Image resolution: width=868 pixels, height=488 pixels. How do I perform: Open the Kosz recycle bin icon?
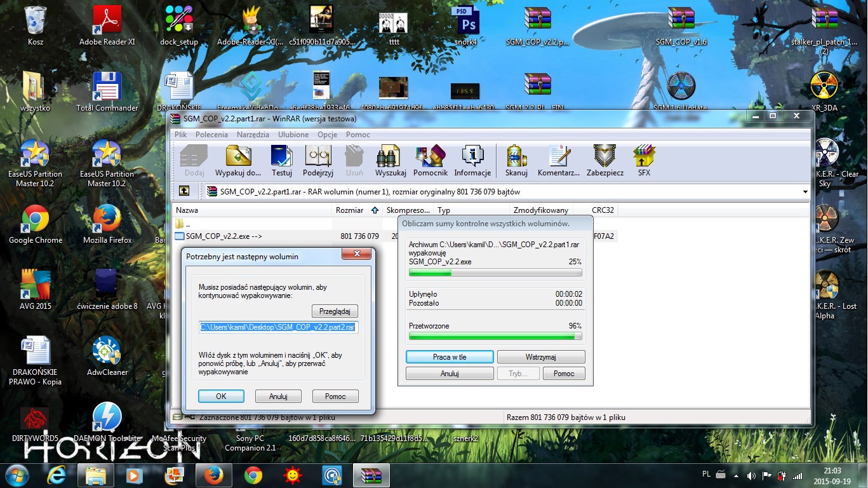click(x=36, y=26)
